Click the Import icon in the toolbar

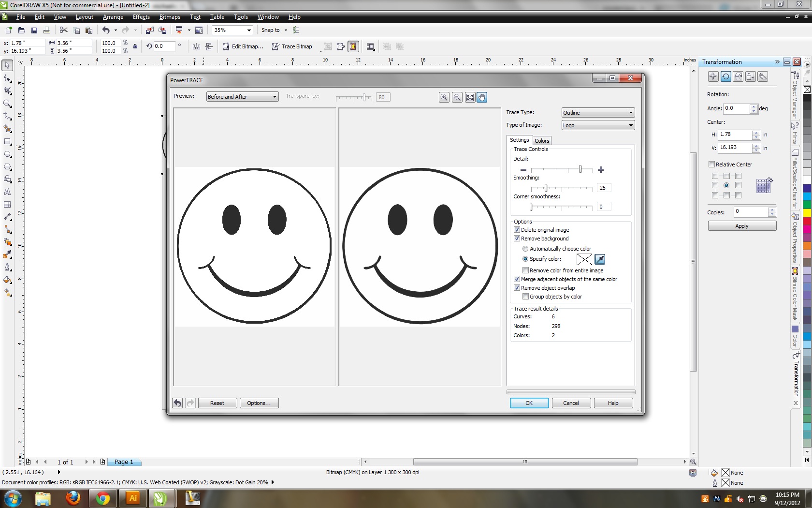149,30
